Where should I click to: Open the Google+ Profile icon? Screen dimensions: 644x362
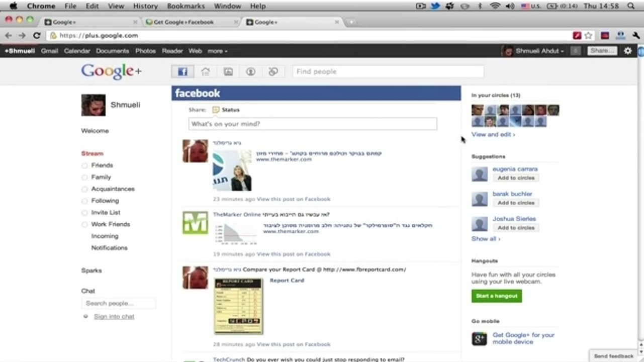tap(250, 71)
